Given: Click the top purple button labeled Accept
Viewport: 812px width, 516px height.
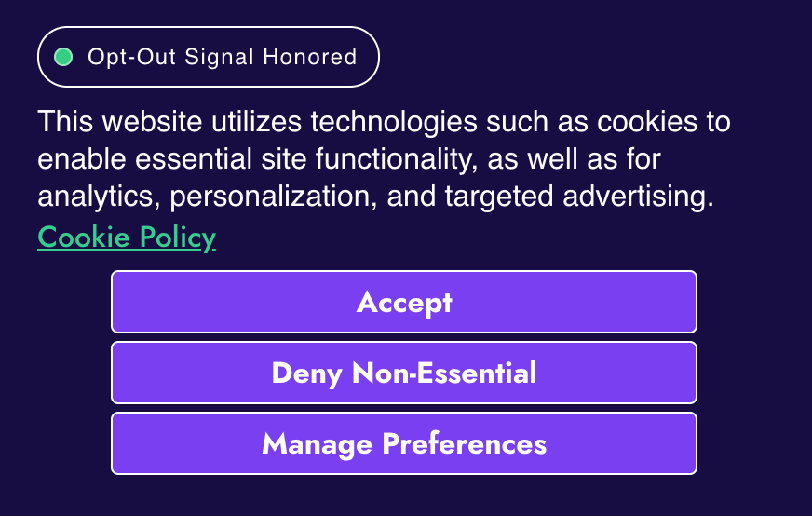Looking at the screenshot, I should coord(404,302).
